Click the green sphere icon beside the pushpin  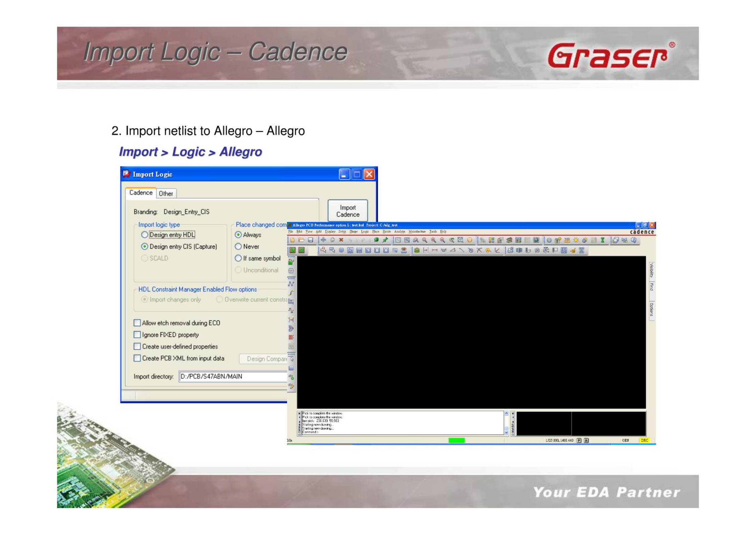point(376,240)
